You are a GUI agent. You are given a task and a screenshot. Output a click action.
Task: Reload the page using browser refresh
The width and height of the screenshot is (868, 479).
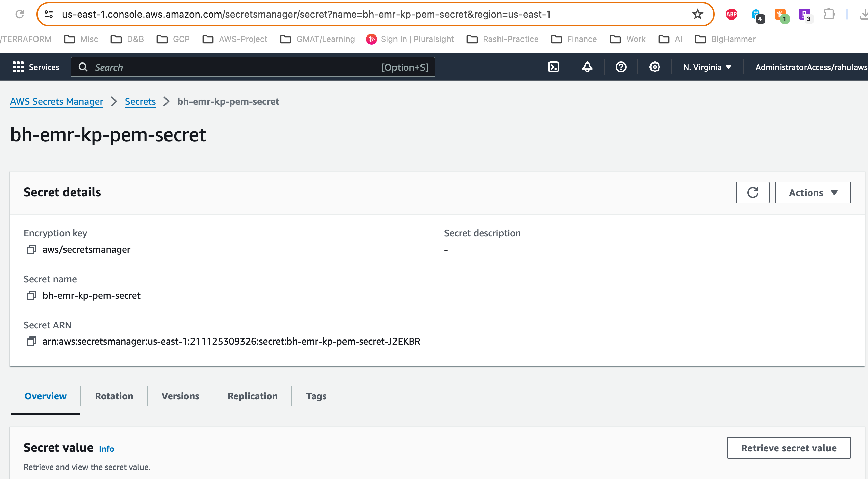click(19, 14)
